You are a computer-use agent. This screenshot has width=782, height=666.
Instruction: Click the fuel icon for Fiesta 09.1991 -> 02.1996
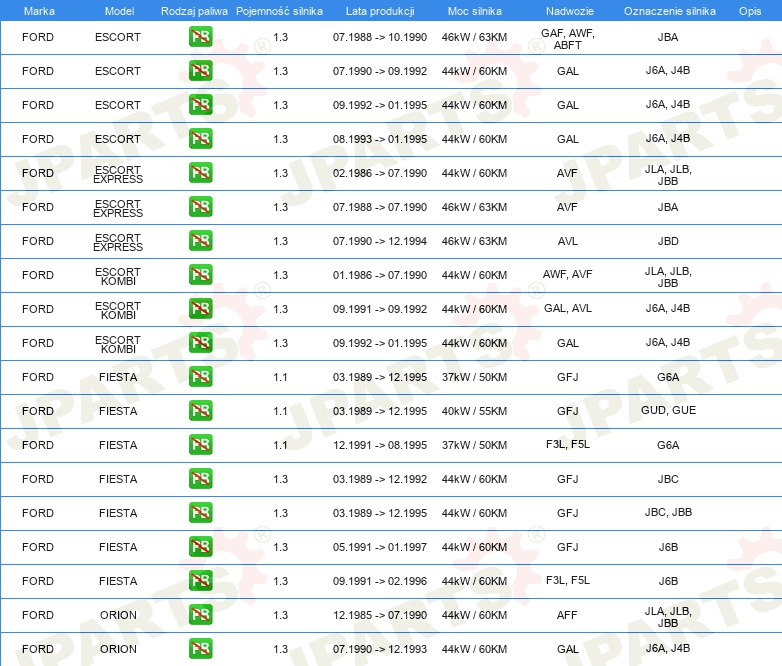(200, 581)
